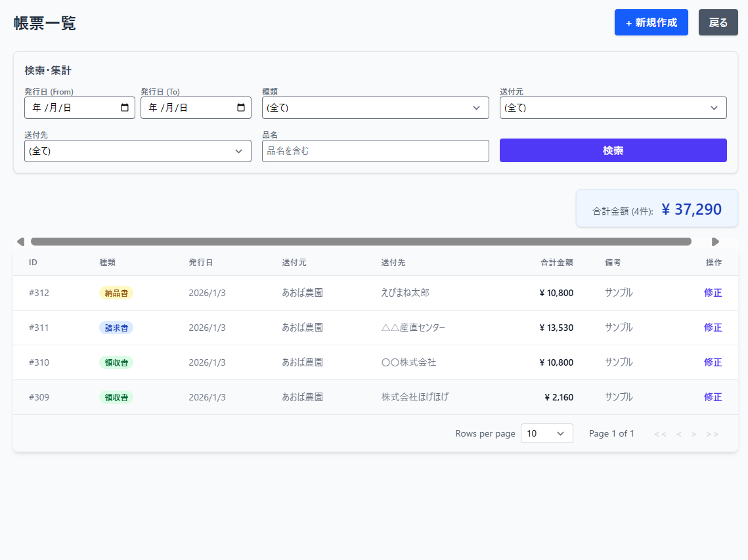Click the 新規作成 button
The height and width of the screenshot is (560, 748).
point(651,22)
